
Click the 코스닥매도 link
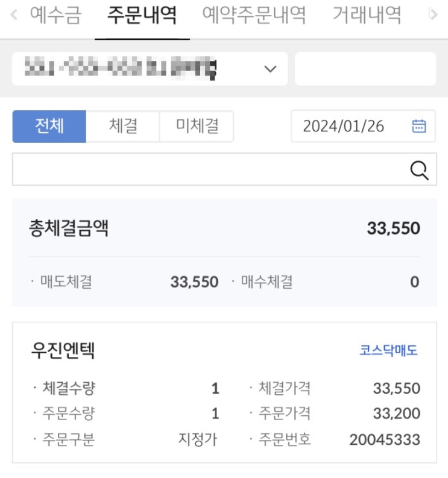[388, 351]
